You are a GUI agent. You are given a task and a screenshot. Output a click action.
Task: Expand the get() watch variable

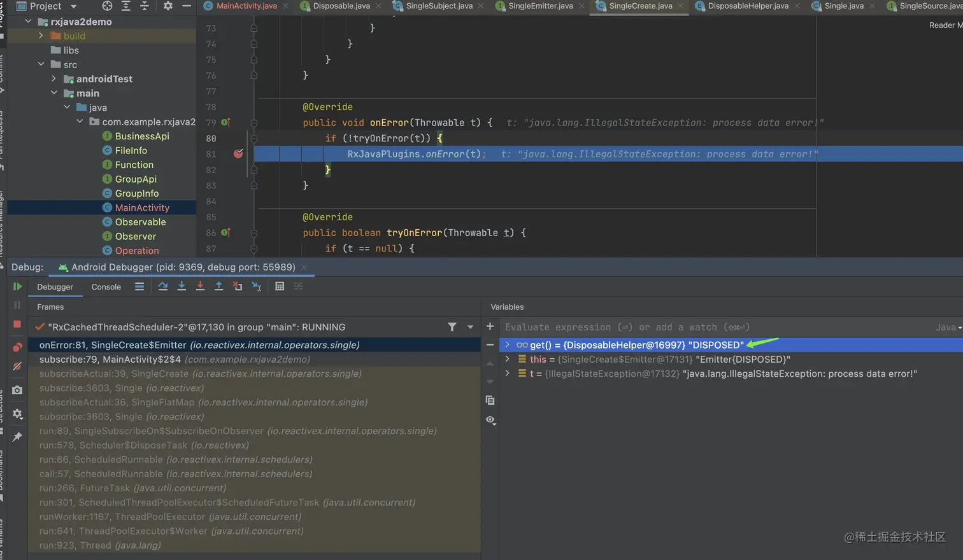[x=507, y=345]
